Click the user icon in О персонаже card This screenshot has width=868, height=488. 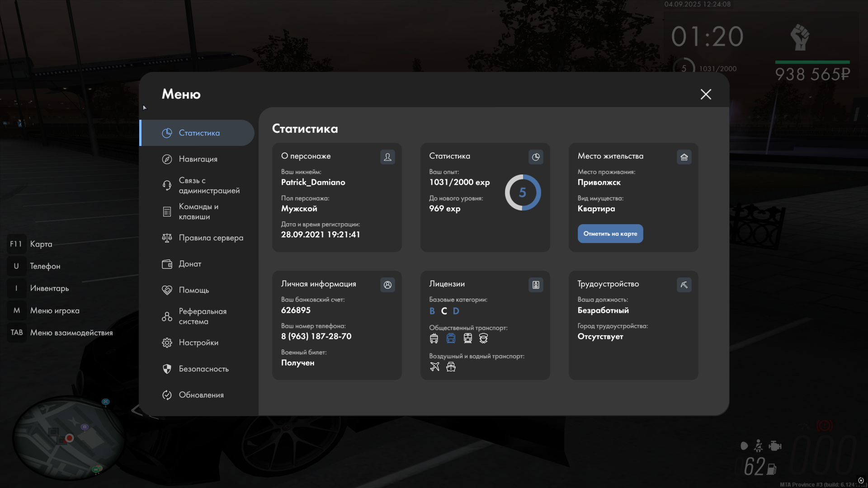click(x=387, y=157)
